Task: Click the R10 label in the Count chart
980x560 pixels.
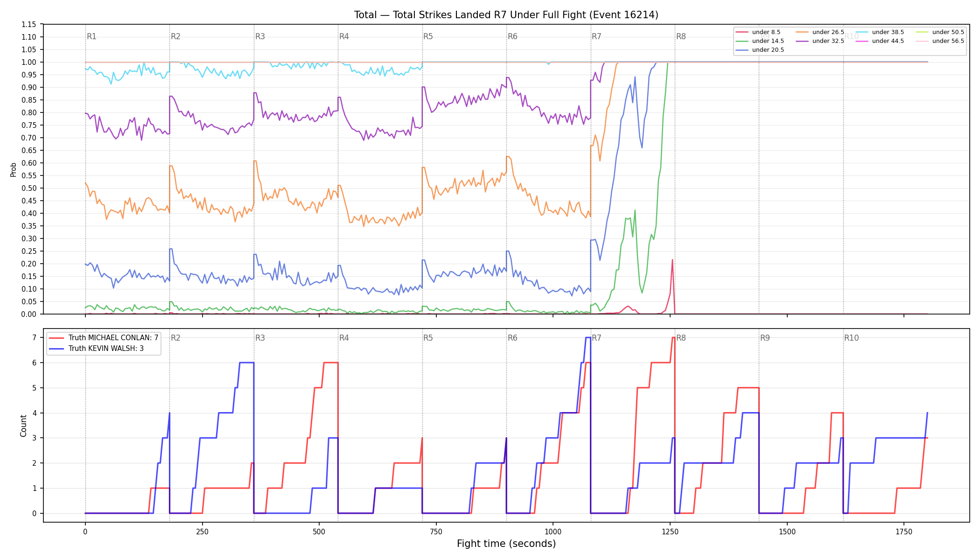Action: tap(851, 338)
